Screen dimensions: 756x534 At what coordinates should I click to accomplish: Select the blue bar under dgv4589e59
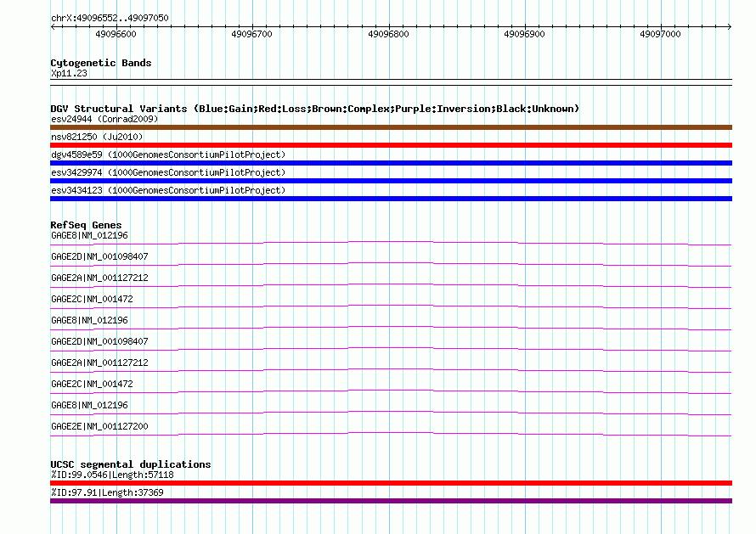pos(391,163)
